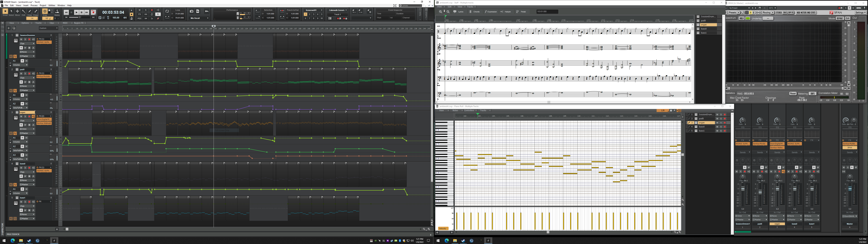Jump to project start button
This screenshot has height=244, width=868.
(x=66, y=17)
